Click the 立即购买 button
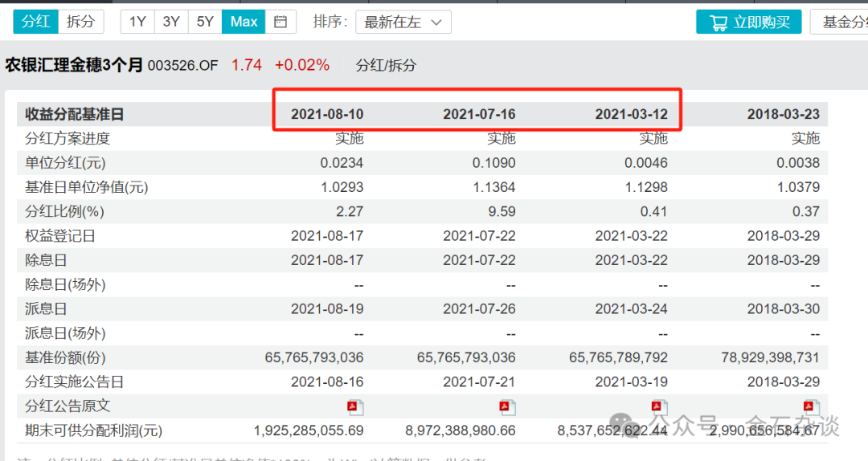Image resolution: width=868 pixels, height=461 pixels. coord(748,22)
